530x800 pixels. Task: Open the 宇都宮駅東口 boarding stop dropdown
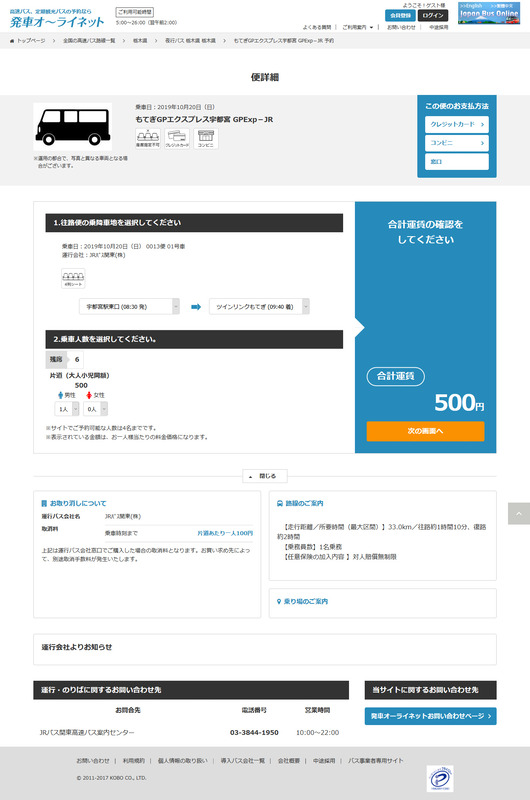(x=129, y=307)
